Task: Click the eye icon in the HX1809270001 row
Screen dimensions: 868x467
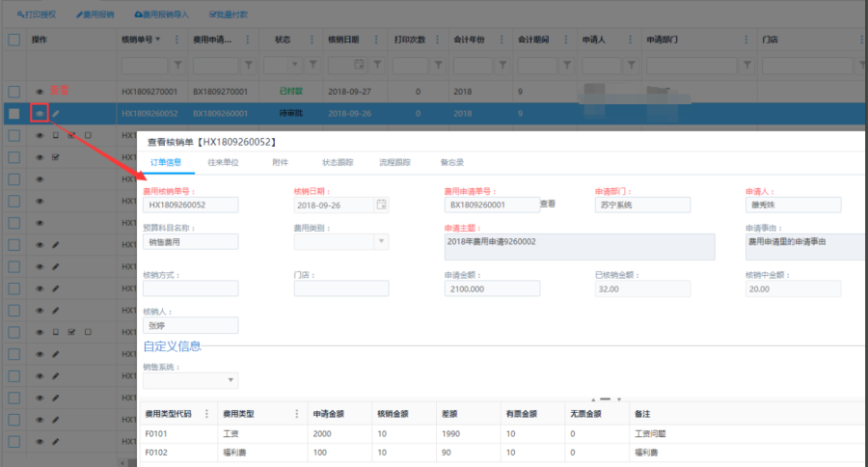Action: tap(40, 92)
